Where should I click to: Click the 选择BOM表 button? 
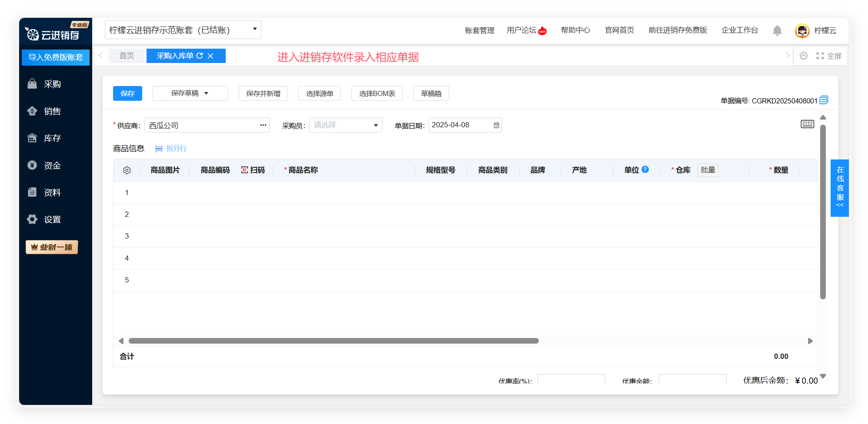coord(377,93)
